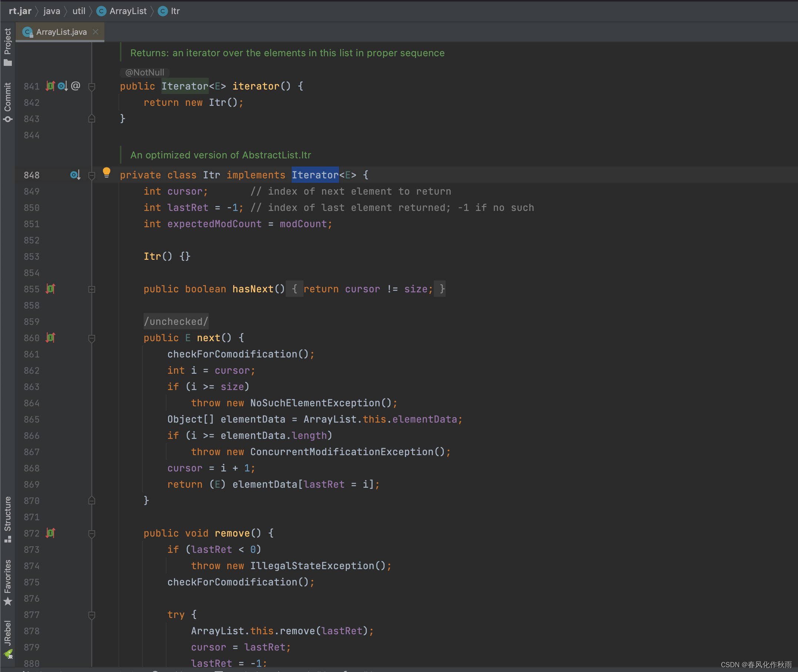Select util in the breadcrumb navigation bar
This screenshot has width=798, height=672.
(78, 11)
